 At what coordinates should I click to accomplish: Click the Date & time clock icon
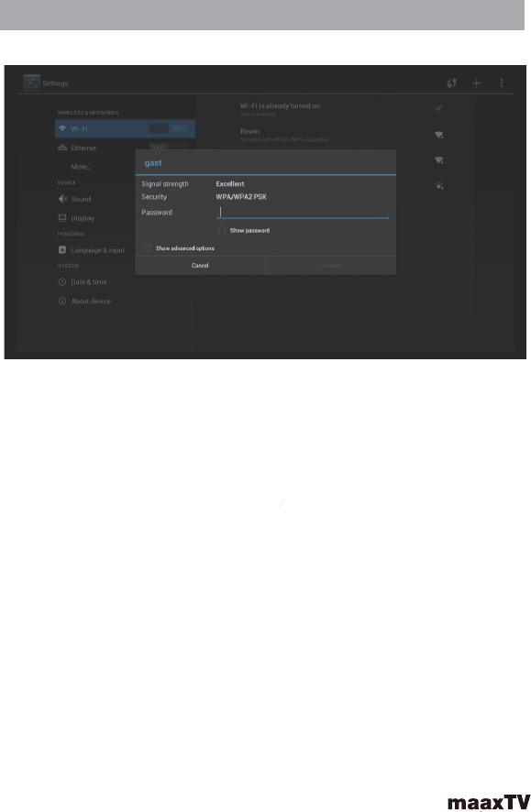[x=62, y=282]
